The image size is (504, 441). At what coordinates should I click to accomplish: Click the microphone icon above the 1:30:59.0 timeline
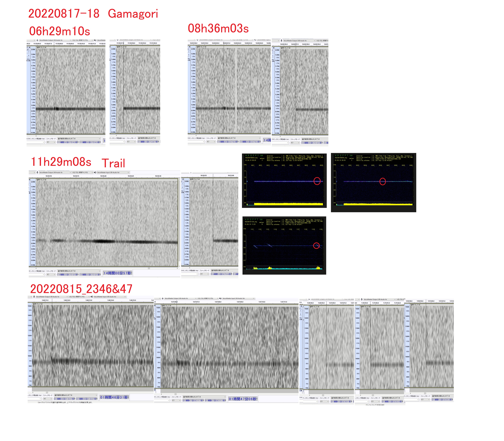(x=361, y=300)
